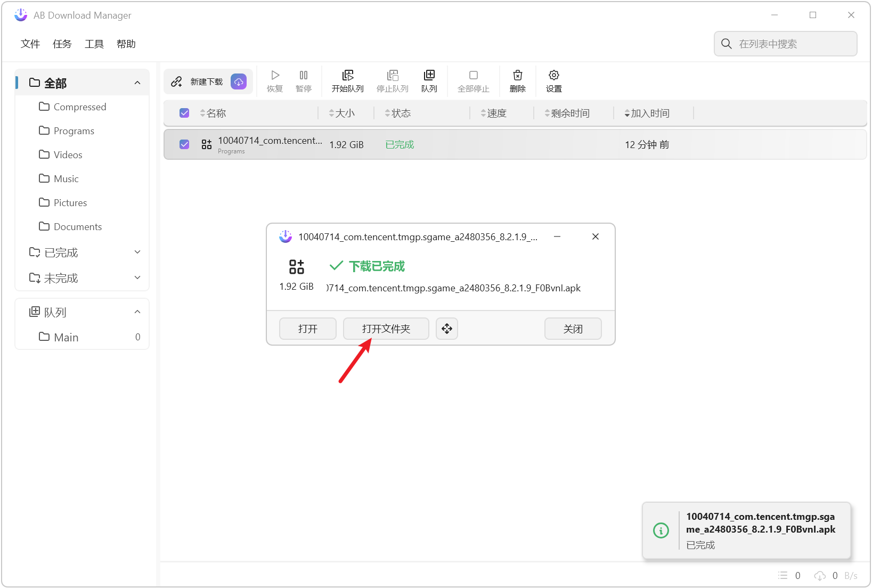Open the 工具 (Tools) menu
Image resolution: width=872 pixels, height=588 pixels.
point(94,44)
